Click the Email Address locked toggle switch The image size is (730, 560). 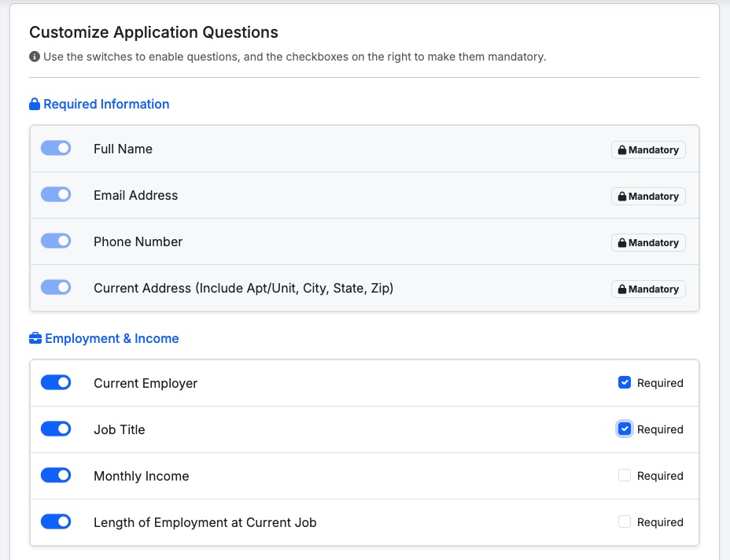coord(56,195)
